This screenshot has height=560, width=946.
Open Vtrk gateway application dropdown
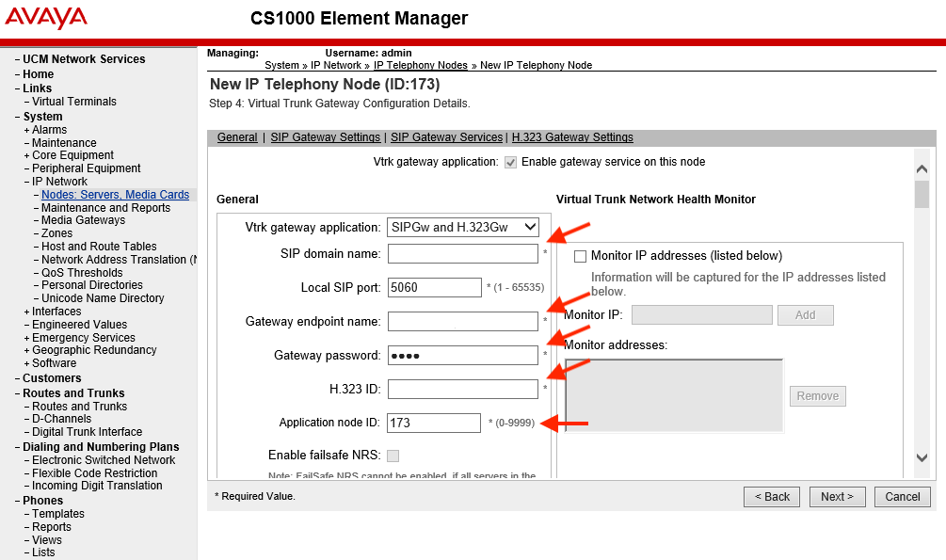tap(463, 228)
